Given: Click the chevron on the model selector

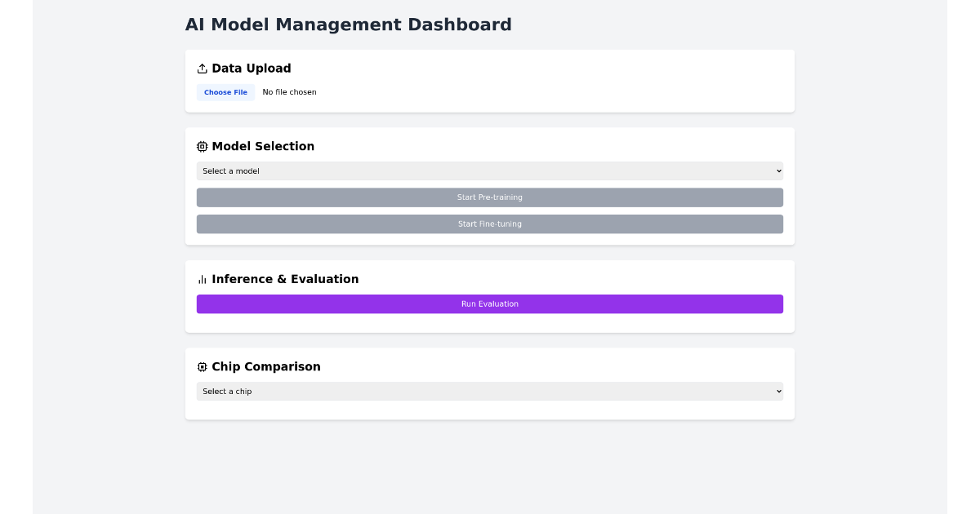Looking at the screenshot, I should coord(777,171).
